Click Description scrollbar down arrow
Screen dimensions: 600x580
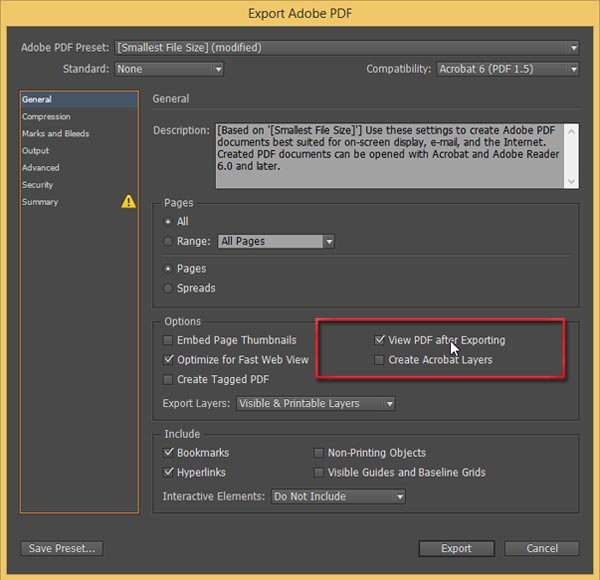click(571, 181)
